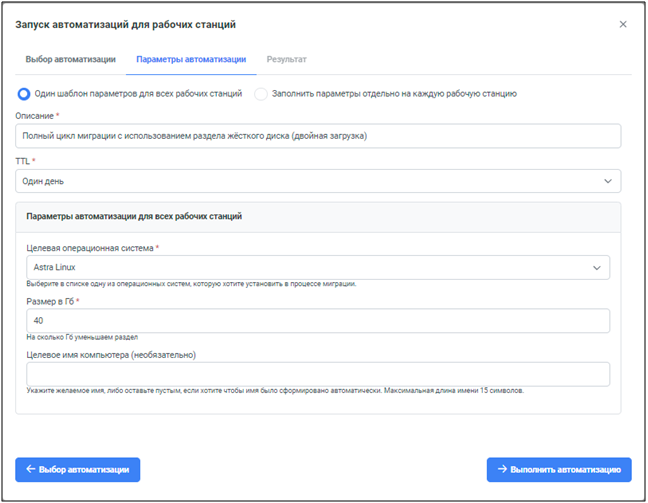This screenshot has width=648, height=503.
Task: Open the 'Astra Linux' OS selector
Action: 300,268
